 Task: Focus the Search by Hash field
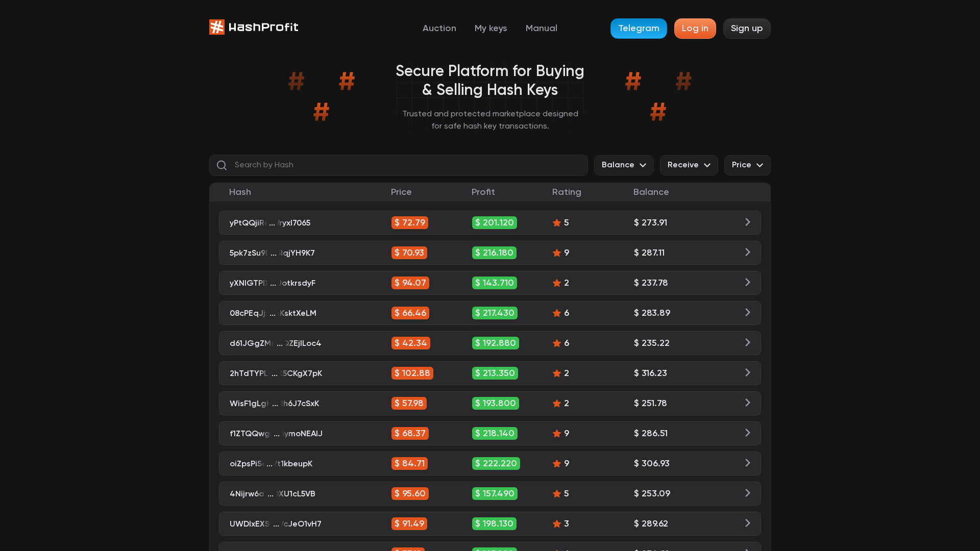(399, 165)
